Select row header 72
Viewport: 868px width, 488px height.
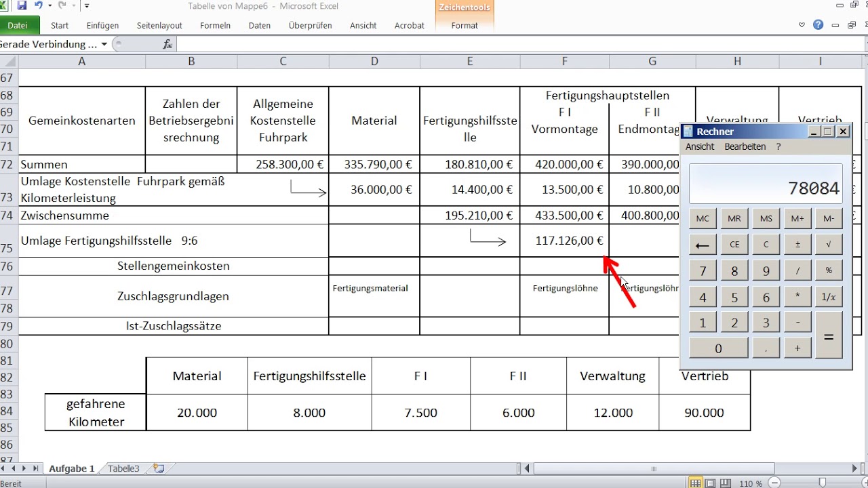[x=8, y=164]
